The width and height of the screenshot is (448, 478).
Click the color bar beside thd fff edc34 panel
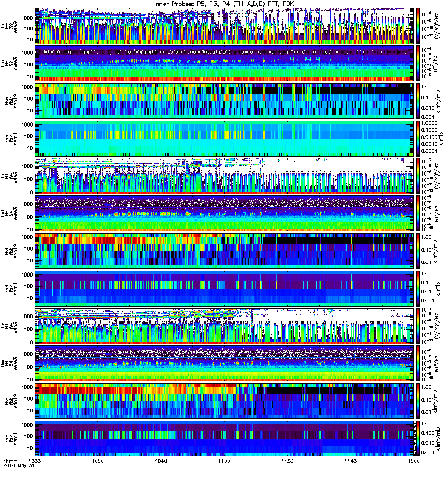(x=418, y=176)
